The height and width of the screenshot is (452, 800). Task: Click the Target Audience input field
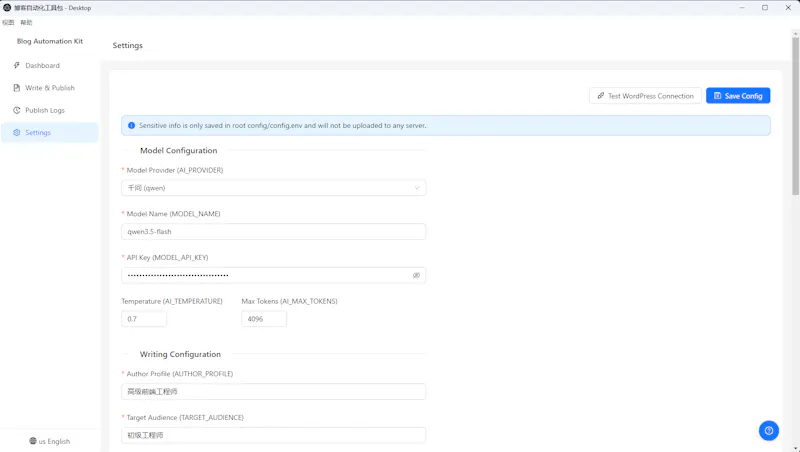[x=273, y=435]
